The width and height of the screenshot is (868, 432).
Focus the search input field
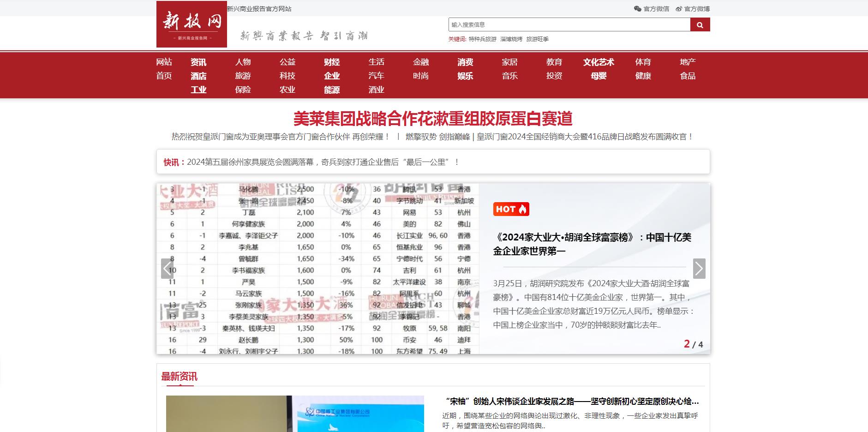(569, 25)
